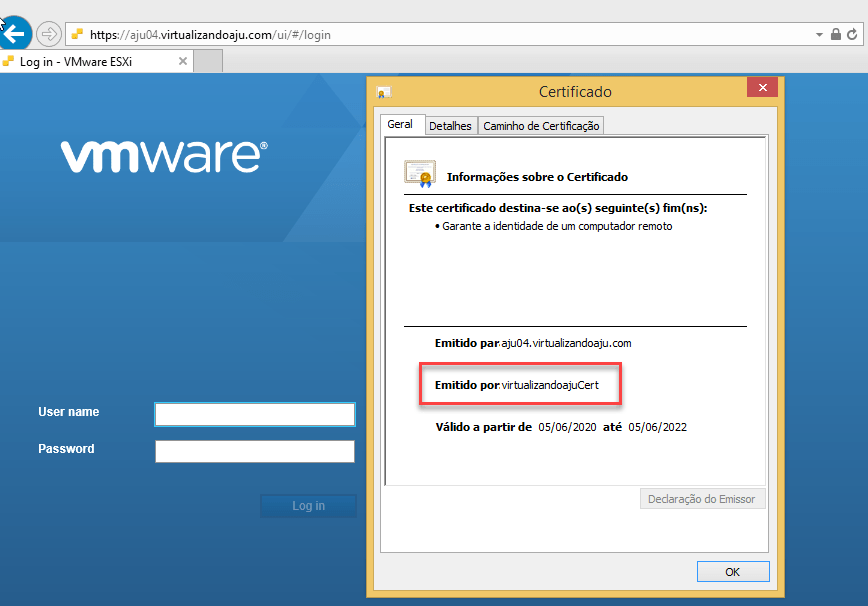Open the Detalhes tab

pos(450,126)
